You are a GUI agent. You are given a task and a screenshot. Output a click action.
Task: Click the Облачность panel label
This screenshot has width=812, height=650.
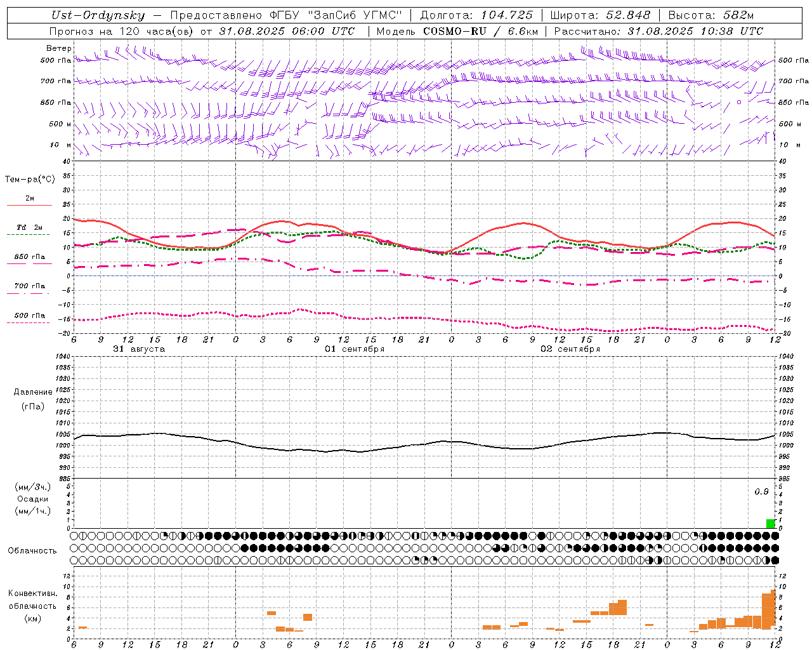point(32,551)
